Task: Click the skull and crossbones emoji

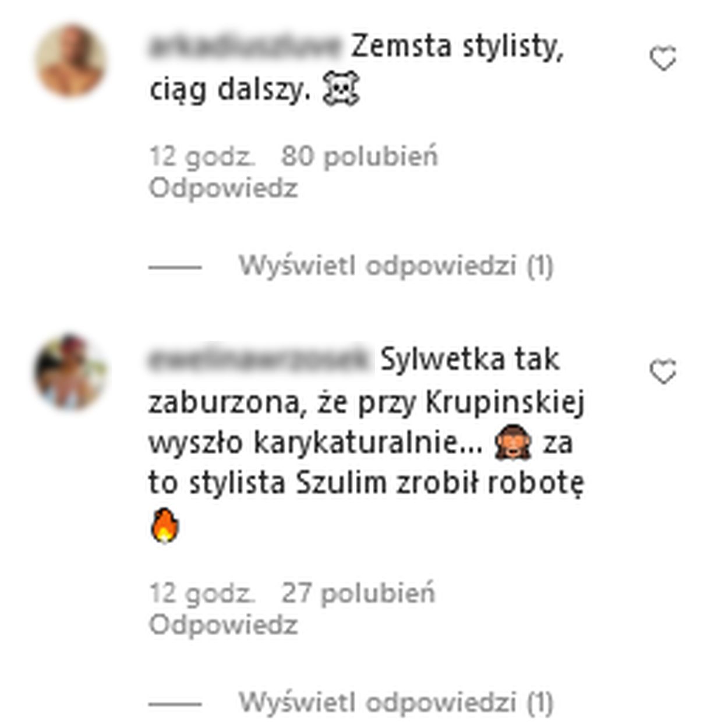Action: point(341,90)
